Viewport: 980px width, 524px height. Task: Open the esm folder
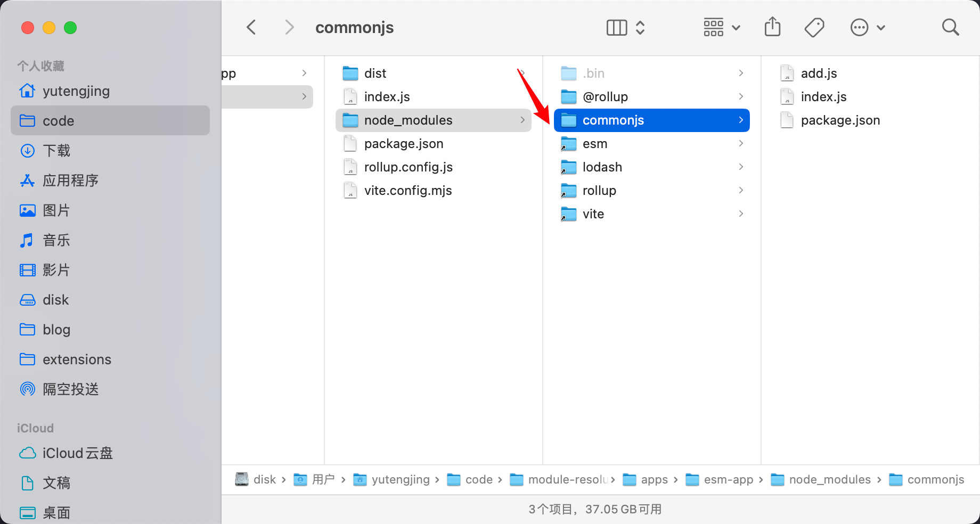[594, 143]
